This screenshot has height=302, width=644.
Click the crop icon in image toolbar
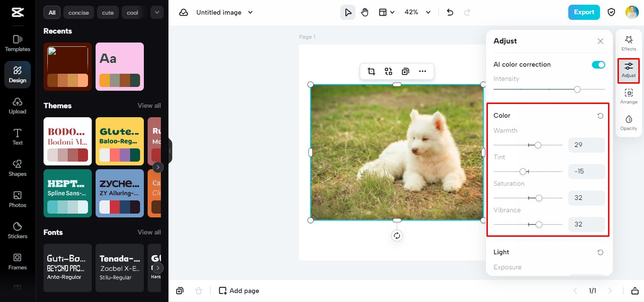coord(371,71)
